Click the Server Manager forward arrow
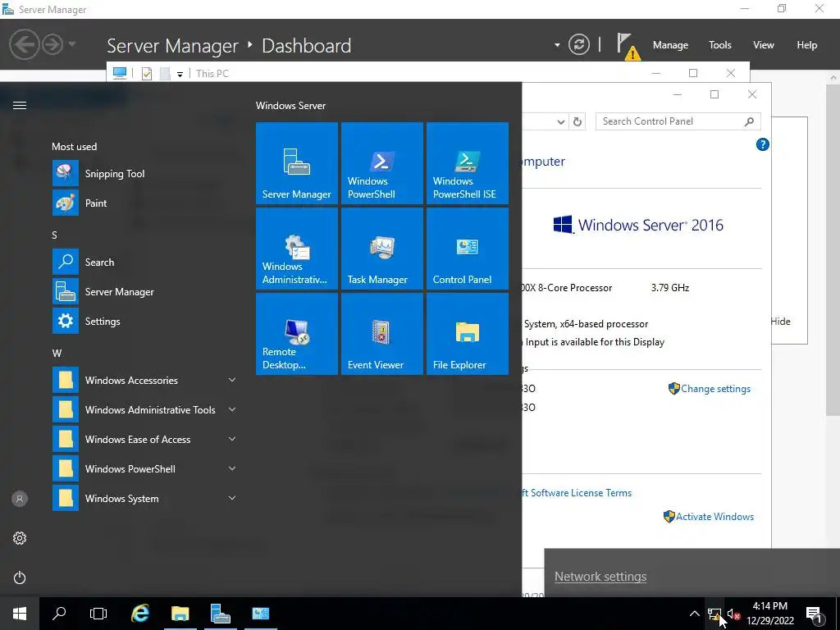This screenshot has height=630, width=840. tap(52, 44)
